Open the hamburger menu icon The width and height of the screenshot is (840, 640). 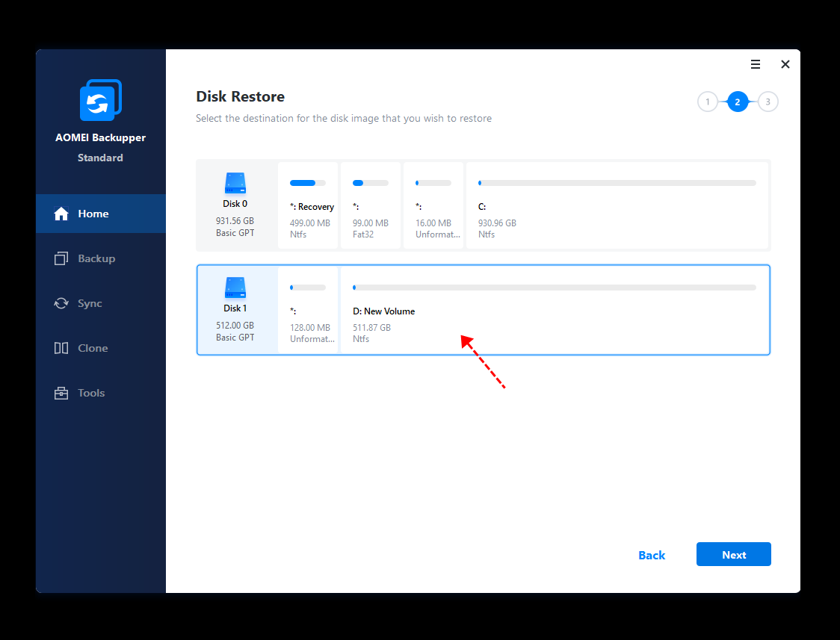(756, 64)
